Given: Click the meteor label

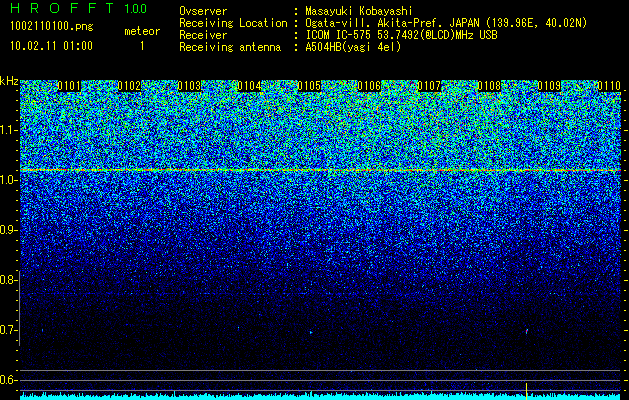Looking at the screenshot, I should [142, 31].
